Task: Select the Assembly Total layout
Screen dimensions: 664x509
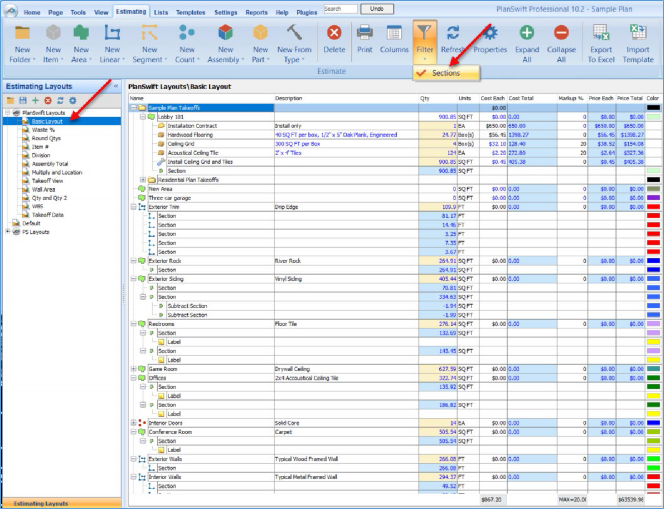Action: [x=50, y=163]
